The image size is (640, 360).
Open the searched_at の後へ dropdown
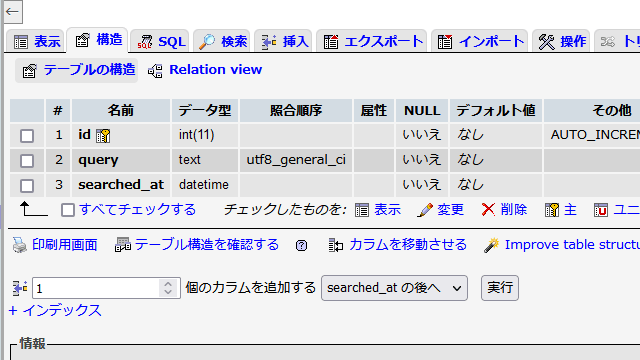click(x=394, y=288)
